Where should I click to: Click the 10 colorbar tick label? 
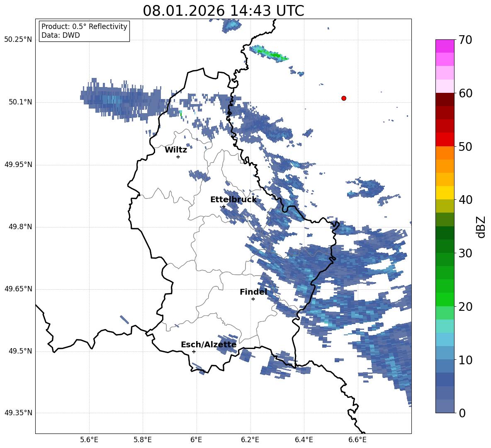click(x=465, y=360)
